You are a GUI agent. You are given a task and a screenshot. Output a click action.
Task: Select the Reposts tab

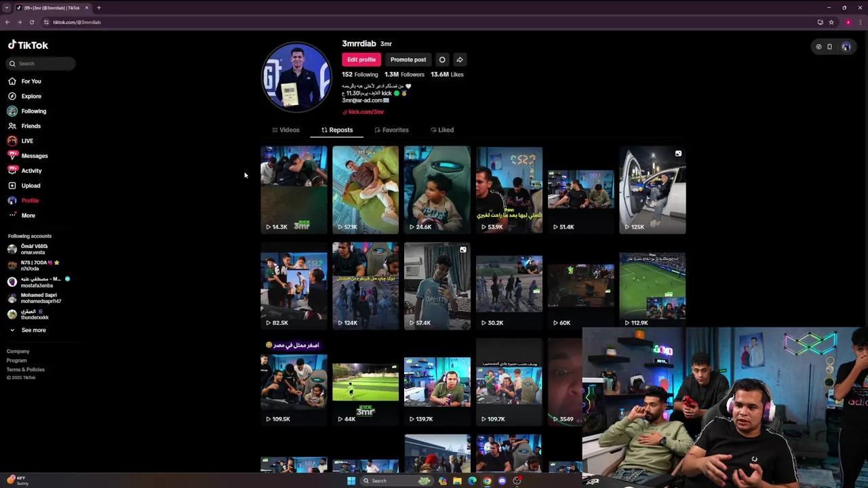[337, 130]
